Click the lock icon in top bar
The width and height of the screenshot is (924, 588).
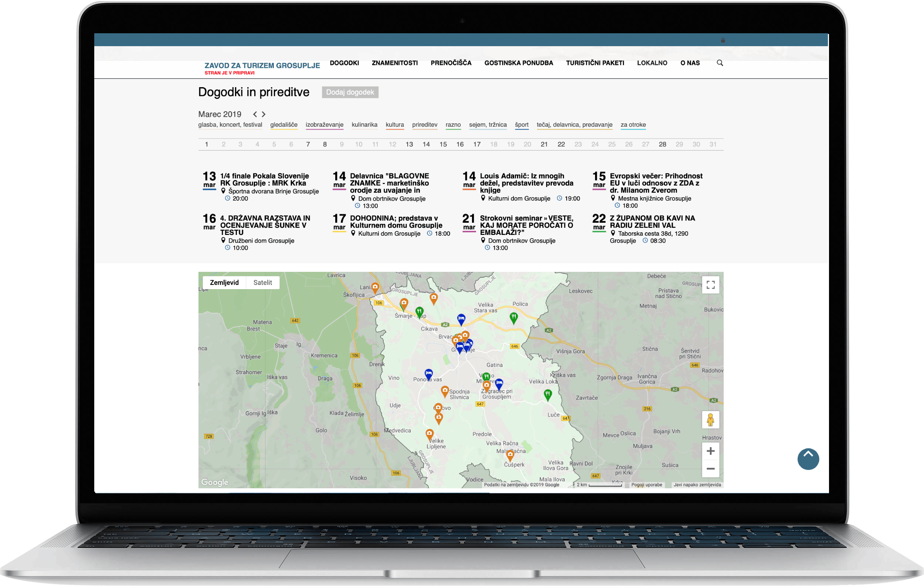[723, 40]
